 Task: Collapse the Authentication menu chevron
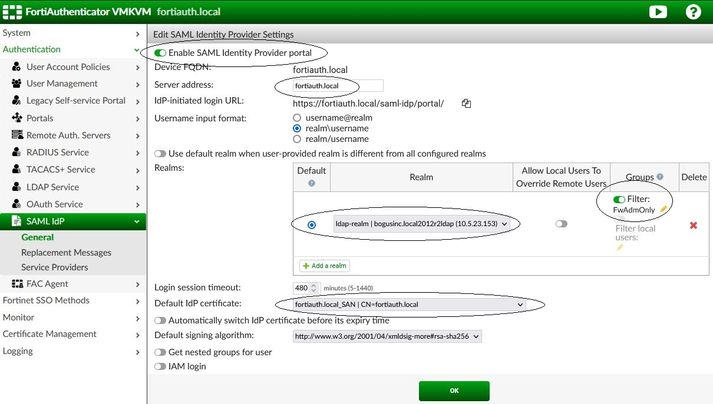click(137, 50)
